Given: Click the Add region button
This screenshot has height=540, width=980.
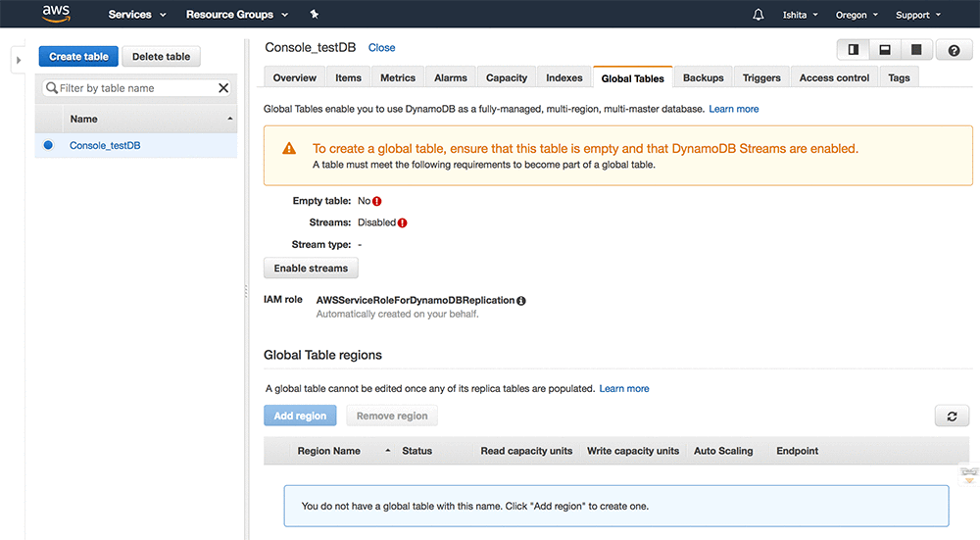Looking at the screenshot, I should pos(300,416).
